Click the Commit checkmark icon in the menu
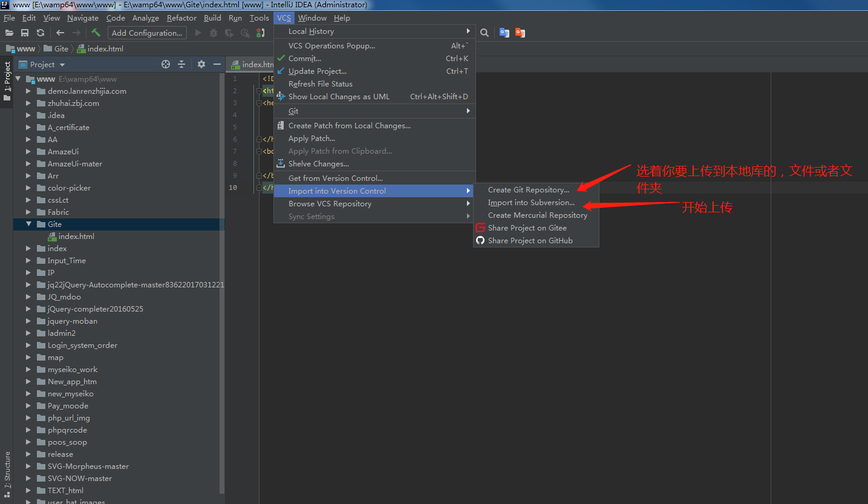Viewport: 868px width, 504px height. point(281,58)
